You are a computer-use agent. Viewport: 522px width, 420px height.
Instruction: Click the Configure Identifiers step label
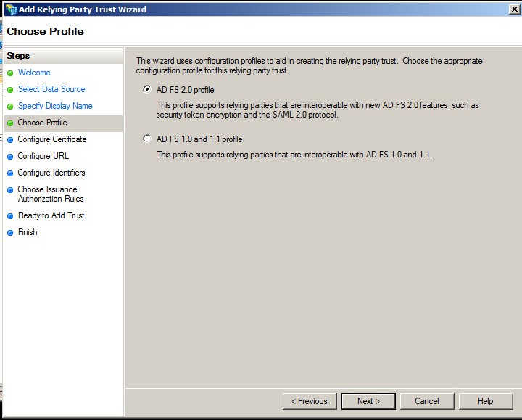point(51,173)
